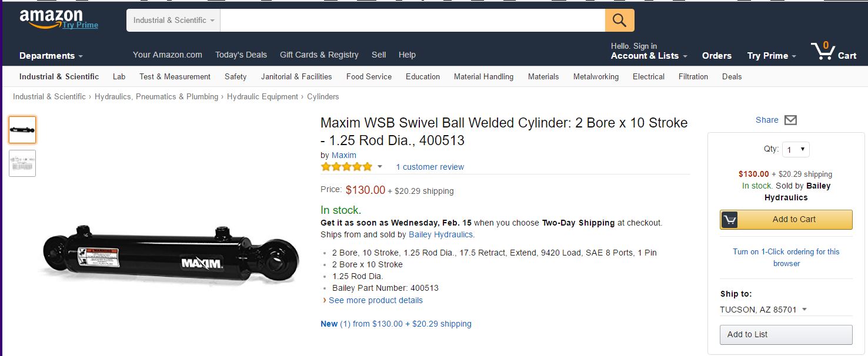Click the Share envelope email icon

[x=790, y=120]
